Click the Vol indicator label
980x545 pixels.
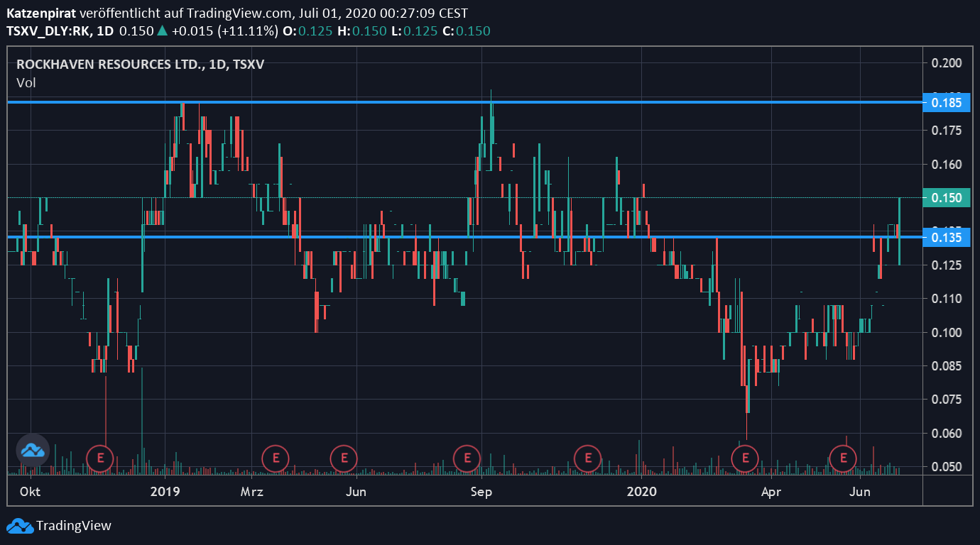click(26, 83)
